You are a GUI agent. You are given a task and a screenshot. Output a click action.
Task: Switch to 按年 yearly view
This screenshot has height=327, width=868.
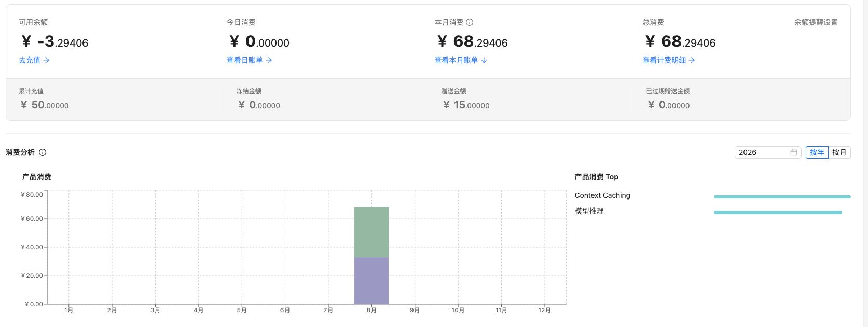point(817,152)
